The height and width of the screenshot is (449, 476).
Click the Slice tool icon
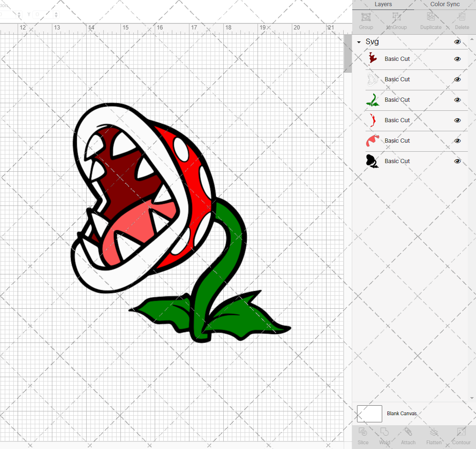363,432
